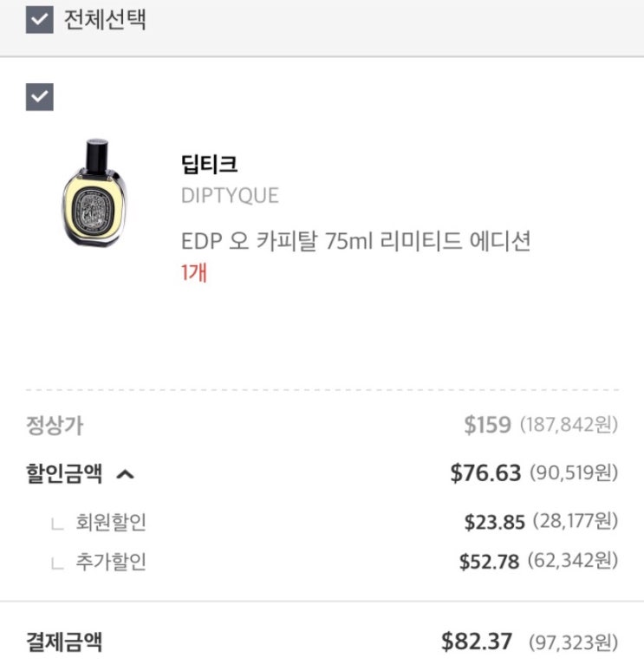This screenshot has width=644, height=671.
Task: Uncheck the Diptyque item checkbox
Action: click(40, 98)
